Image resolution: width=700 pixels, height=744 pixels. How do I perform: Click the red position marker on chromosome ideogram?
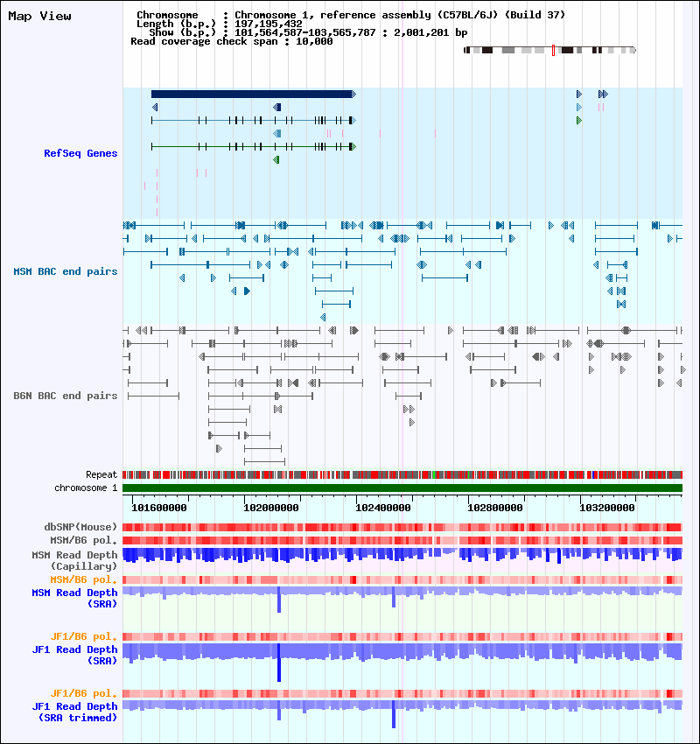pos(554,50)
